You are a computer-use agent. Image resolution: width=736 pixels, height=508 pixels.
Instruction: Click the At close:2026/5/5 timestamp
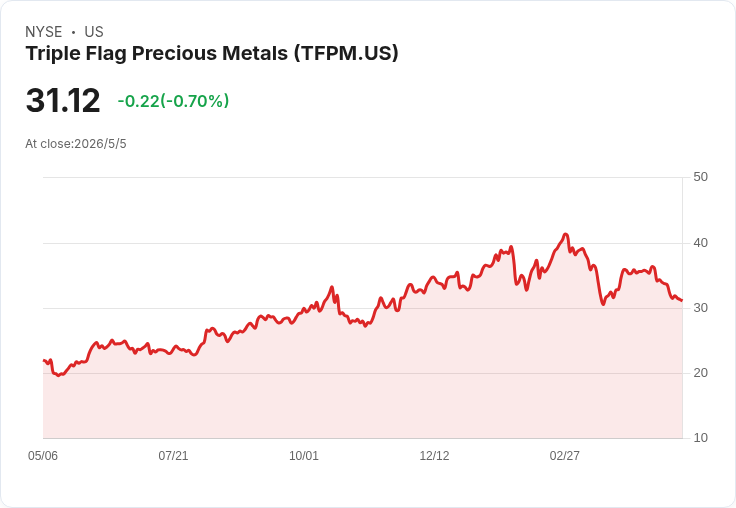pyautogui.click(x=76, y=144)
